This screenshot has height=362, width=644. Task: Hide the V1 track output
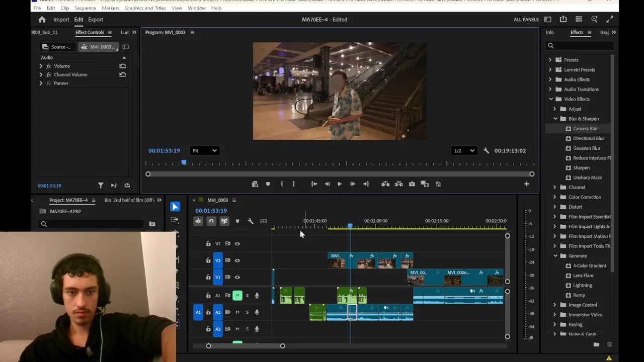(237, 277)
